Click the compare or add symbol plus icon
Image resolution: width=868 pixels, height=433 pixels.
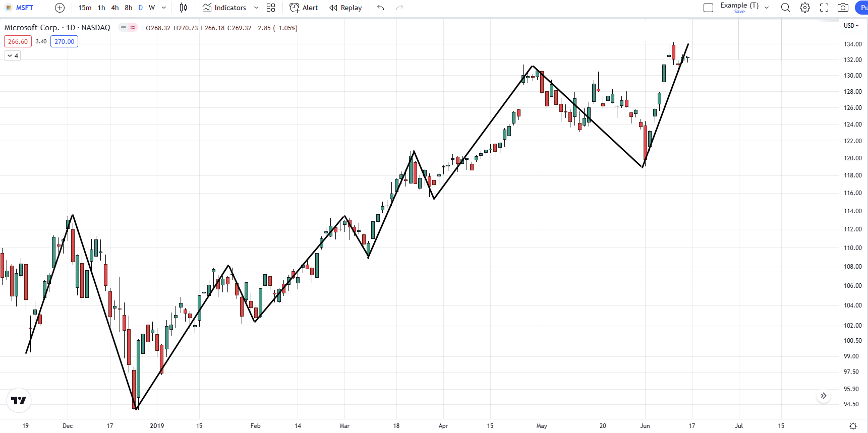(60, 8)
